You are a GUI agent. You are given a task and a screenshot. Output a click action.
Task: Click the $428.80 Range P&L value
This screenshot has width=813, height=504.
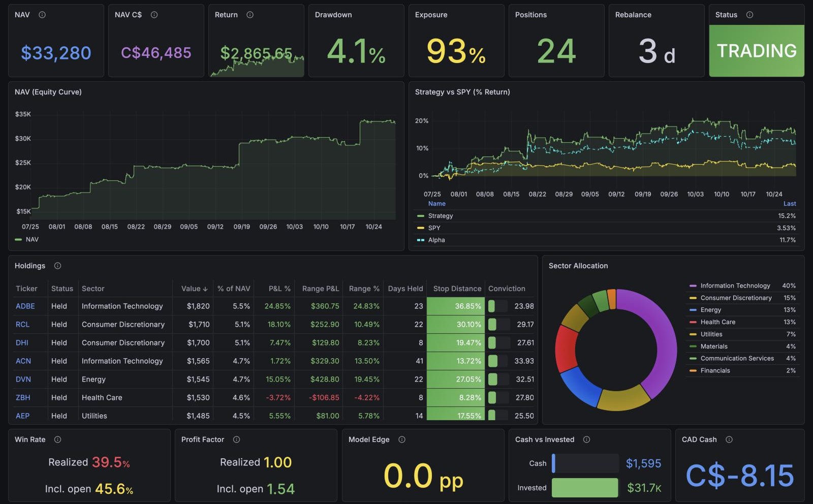click(325, 379)
